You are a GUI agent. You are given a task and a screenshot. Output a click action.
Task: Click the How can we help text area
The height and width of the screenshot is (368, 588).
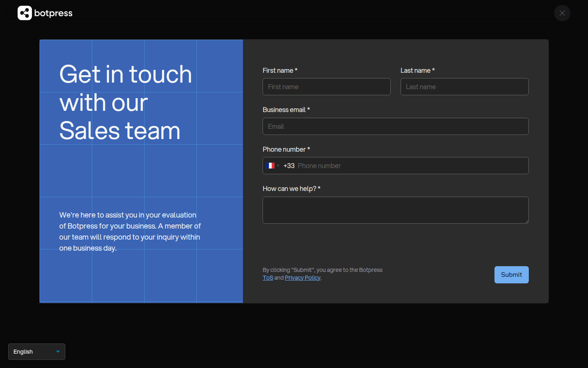[395, 210]
